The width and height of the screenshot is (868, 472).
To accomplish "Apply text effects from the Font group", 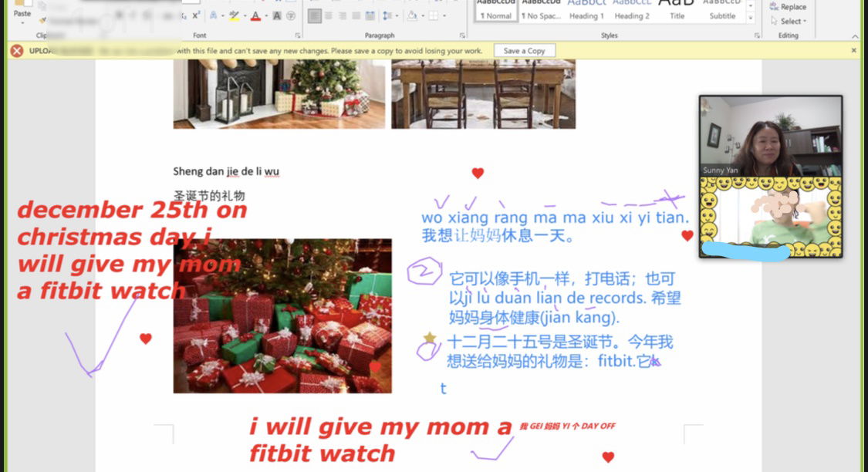I will coord(214,15).
